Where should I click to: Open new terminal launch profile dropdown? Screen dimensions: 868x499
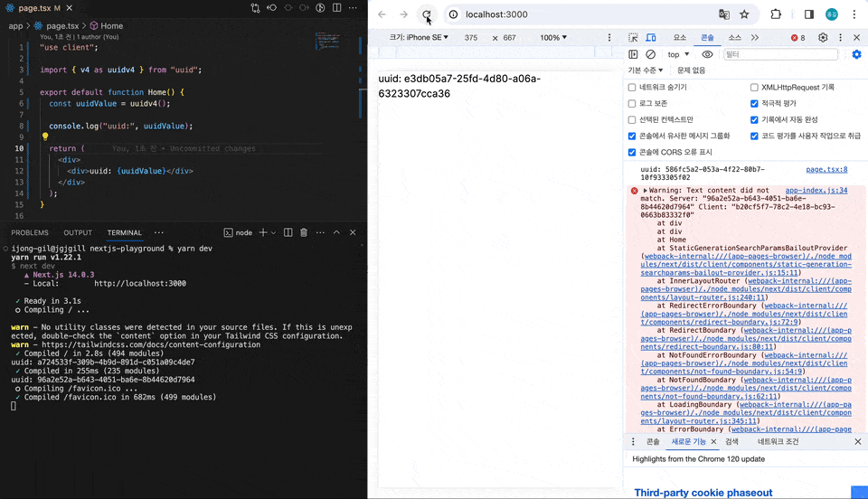[273, 233]
